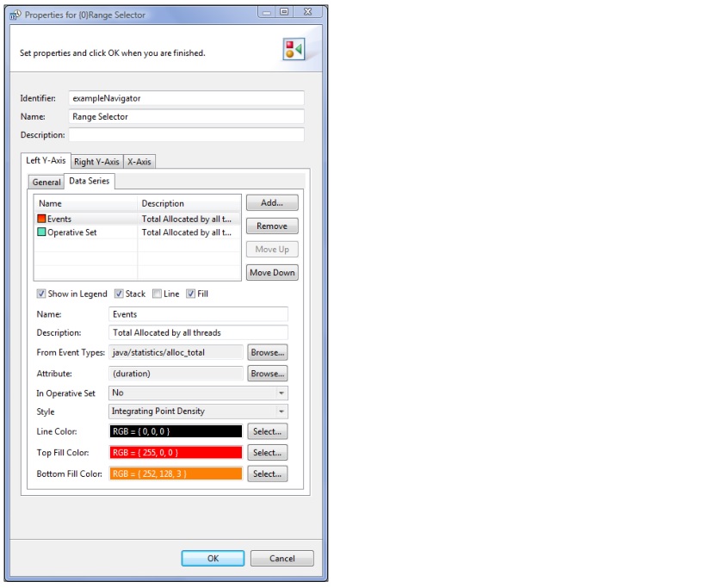Click the Events series red color icon
Image resolution: width=705 pixels, height=588 pixels.
[x=41, y=220]
